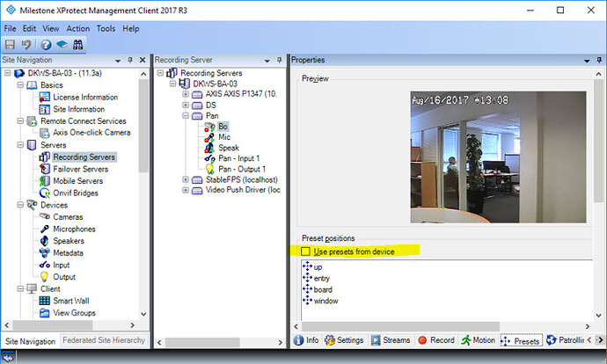Click the Speak speaker icon under Pan
This screenshot has height=364, width=607.
tap(209, 148)
